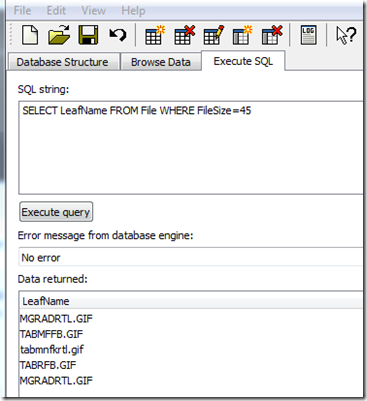Click the Create Index icon
Image resolution: width=367 pixels, height=401 pixels.
click(243, 35)
